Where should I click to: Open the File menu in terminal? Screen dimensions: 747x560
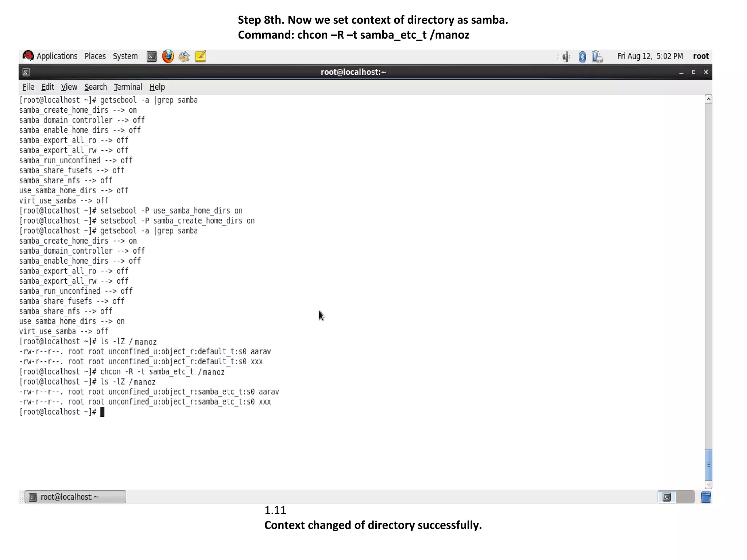click(28, 87)
